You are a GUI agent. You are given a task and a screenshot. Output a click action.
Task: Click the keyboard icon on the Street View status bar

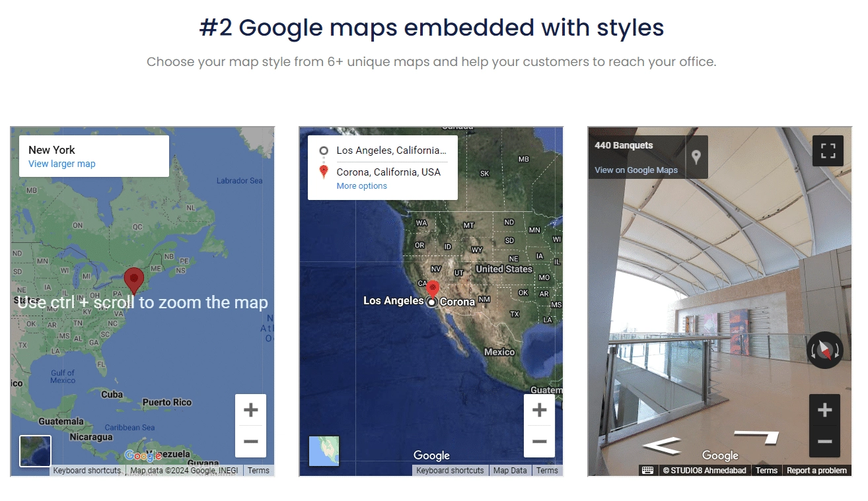646,471
